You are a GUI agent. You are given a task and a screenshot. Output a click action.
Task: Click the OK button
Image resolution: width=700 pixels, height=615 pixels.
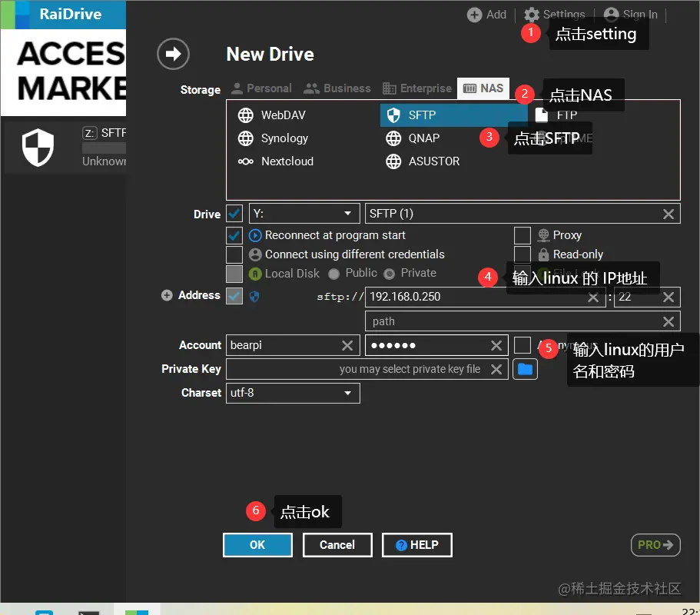click(257, 545)
